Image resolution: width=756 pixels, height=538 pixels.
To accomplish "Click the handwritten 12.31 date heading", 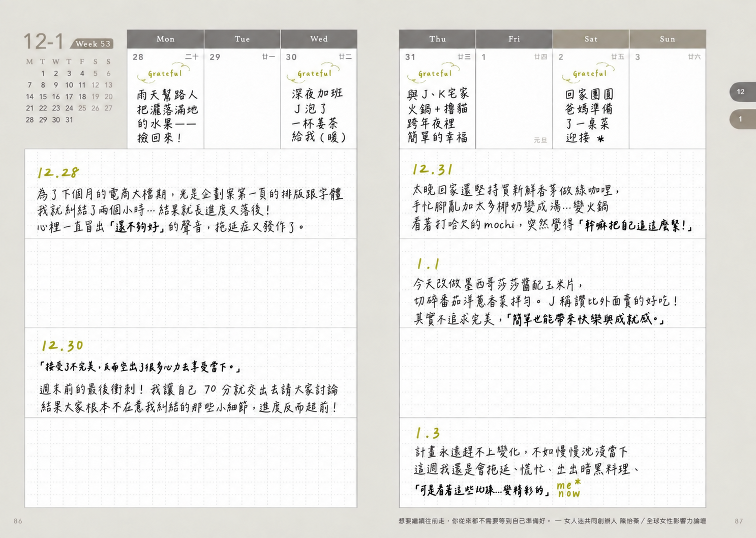I will pos(432,169).
